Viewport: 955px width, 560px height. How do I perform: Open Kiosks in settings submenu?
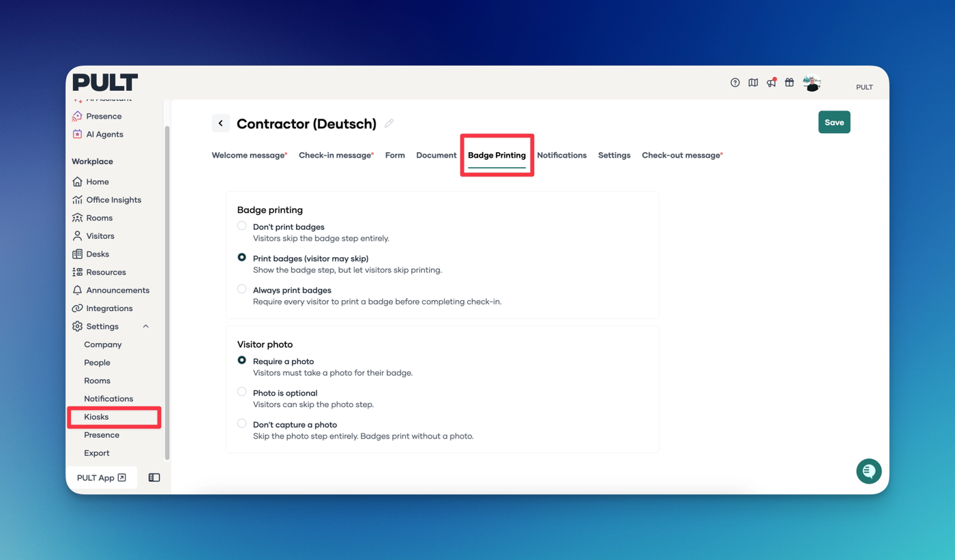pos(96,417)
